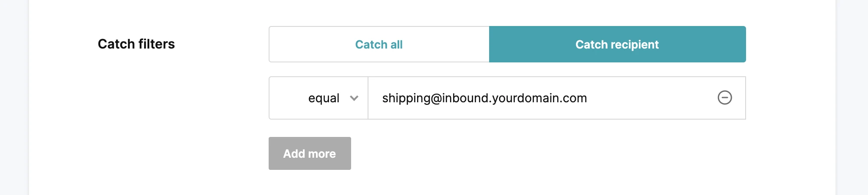Expand the match operator selector

tap(319, 98)
